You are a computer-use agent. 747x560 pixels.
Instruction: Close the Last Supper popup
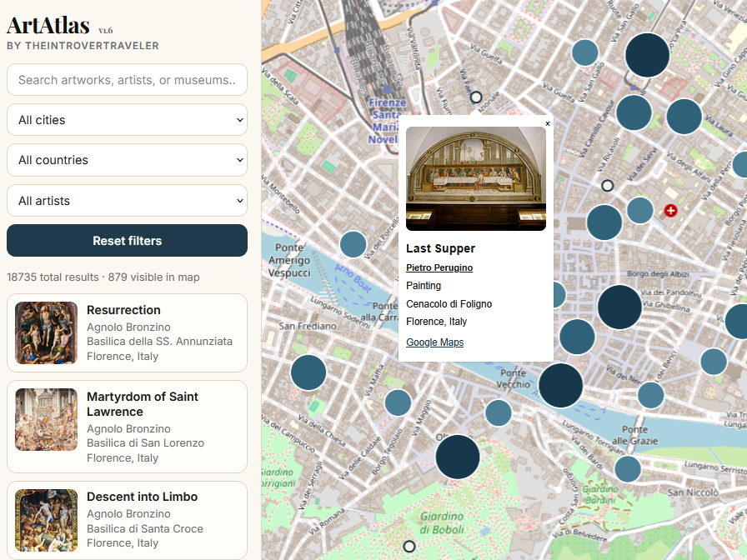coord(548,122)
